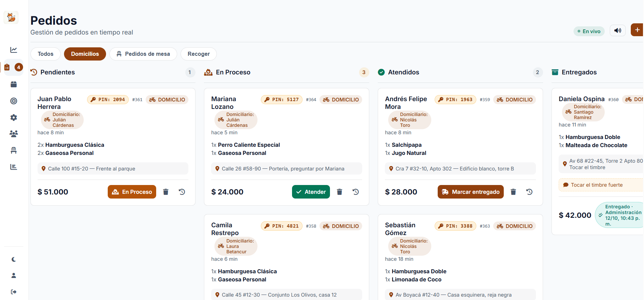
Task: Open history for Andrés Felipe Mora's order
Action: [529, 192]
